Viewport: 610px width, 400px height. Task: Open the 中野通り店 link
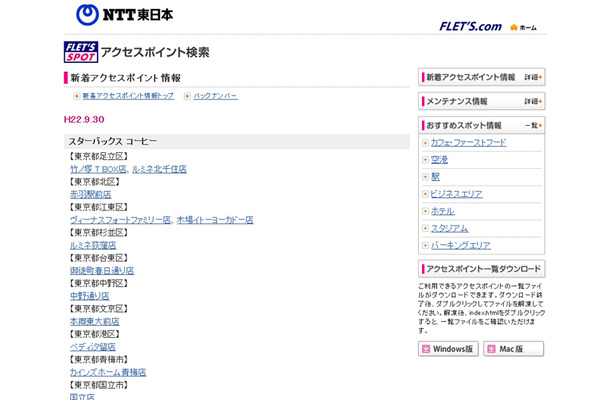pyautogui.click(x=89, y=296)
